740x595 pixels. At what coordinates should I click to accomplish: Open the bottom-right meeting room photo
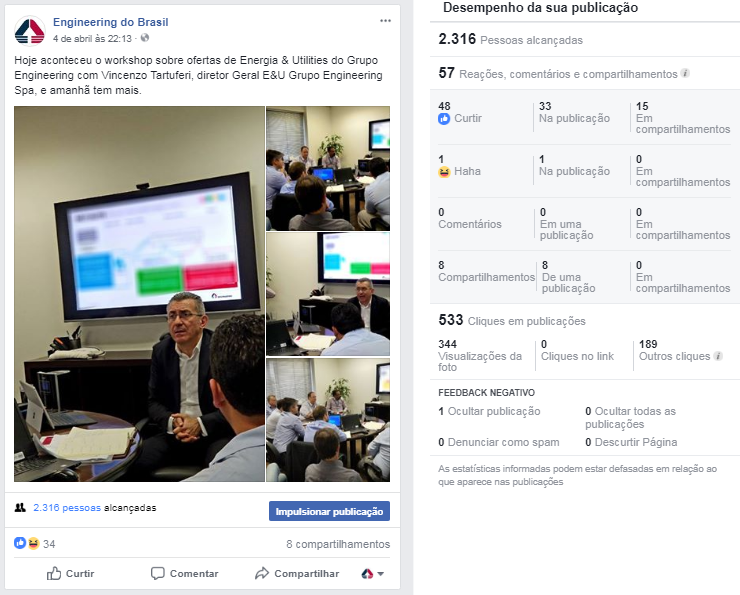pos(328,420)
